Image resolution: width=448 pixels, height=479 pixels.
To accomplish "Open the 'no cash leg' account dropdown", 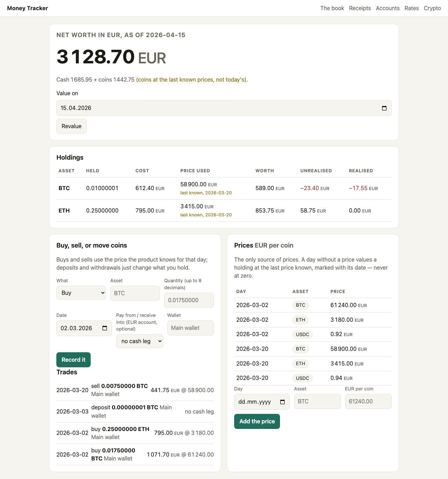I will [140, 341].
